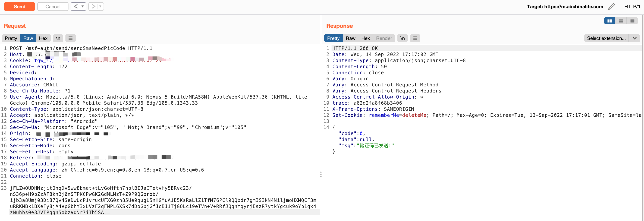
Task: Select side-by-side layout icon
Action: pyautogui.click(x=610, y=21)
